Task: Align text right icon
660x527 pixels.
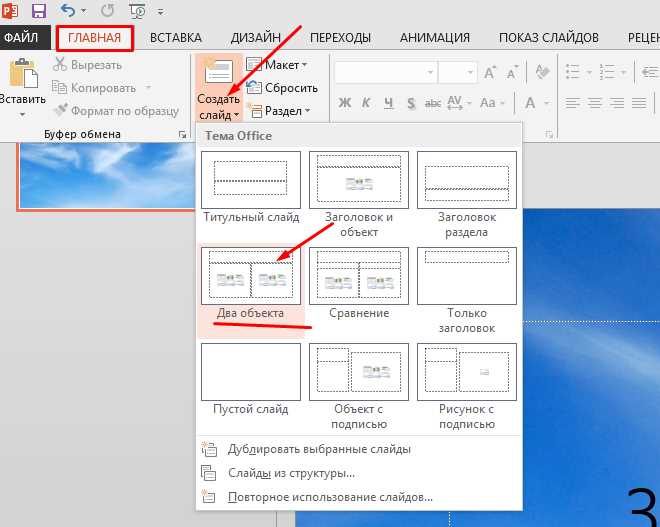Action: click(x=617, y=102)
